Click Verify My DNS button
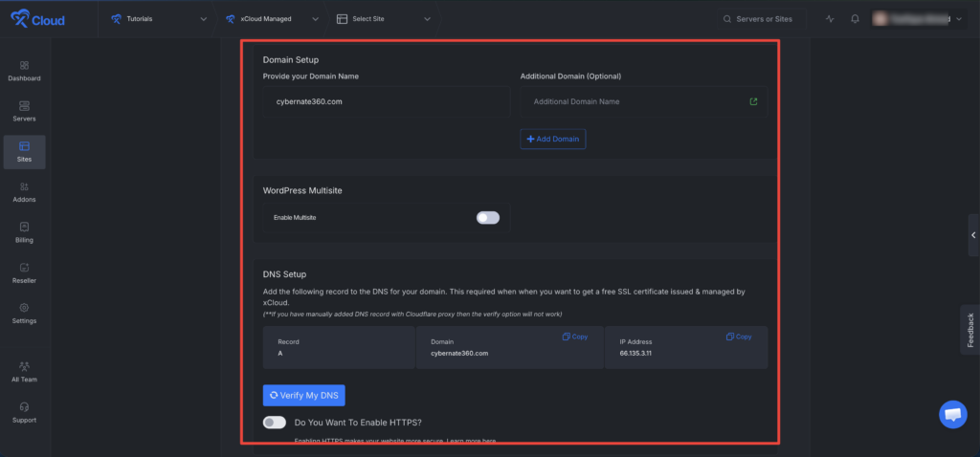Image resolution: width=980 pixels, height=457 pixels. (x=303, y=395)
